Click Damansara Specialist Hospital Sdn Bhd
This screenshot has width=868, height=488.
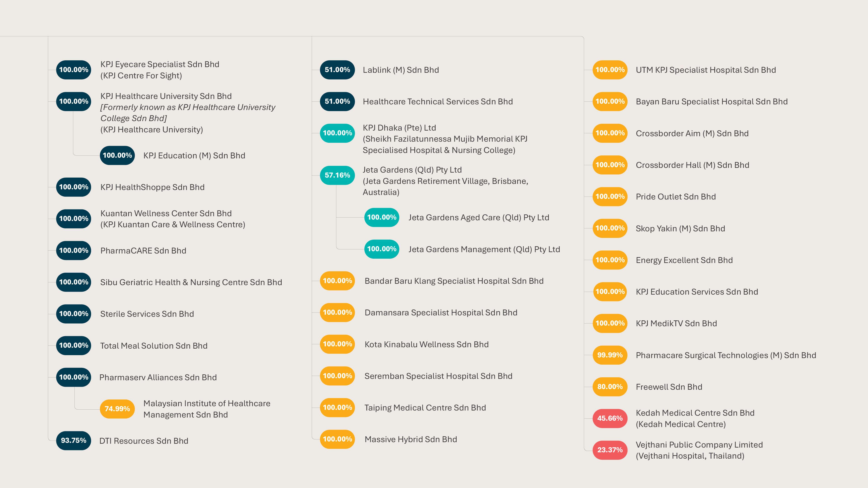coord(441,312)
